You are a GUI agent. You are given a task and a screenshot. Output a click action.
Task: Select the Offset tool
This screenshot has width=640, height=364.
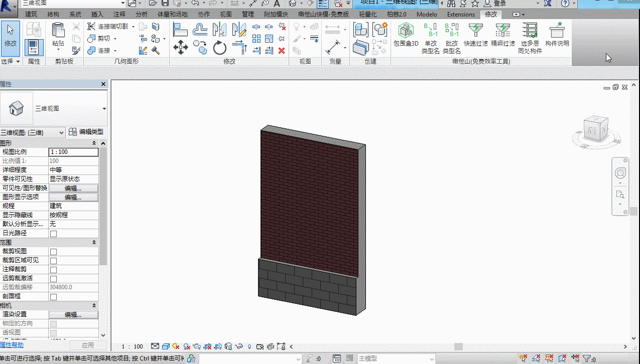click(200, 30)
